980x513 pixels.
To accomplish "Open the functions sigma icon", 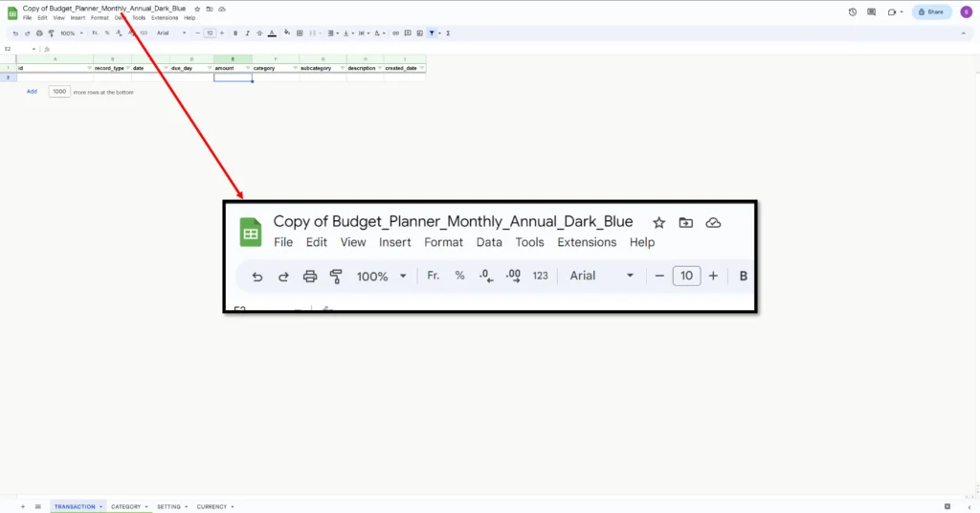I will 448,33.
